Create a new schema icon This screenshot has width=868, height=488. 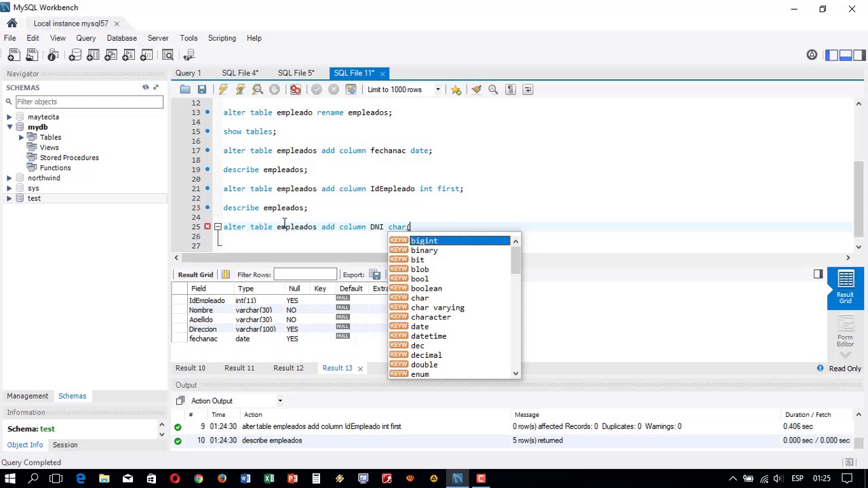tap(75, 55)
